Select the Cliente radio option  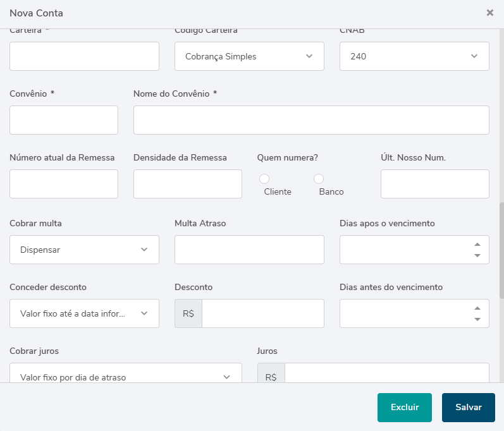[264, 179]
